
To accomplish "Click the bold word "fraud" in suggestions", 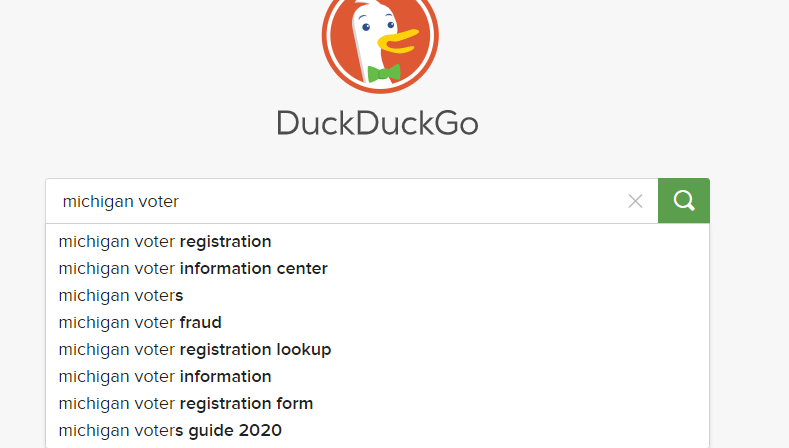I will 200,323.
